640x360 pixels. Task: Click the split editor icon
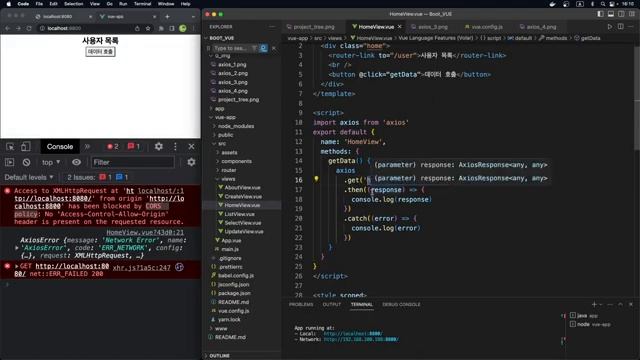tap(620, 27)
